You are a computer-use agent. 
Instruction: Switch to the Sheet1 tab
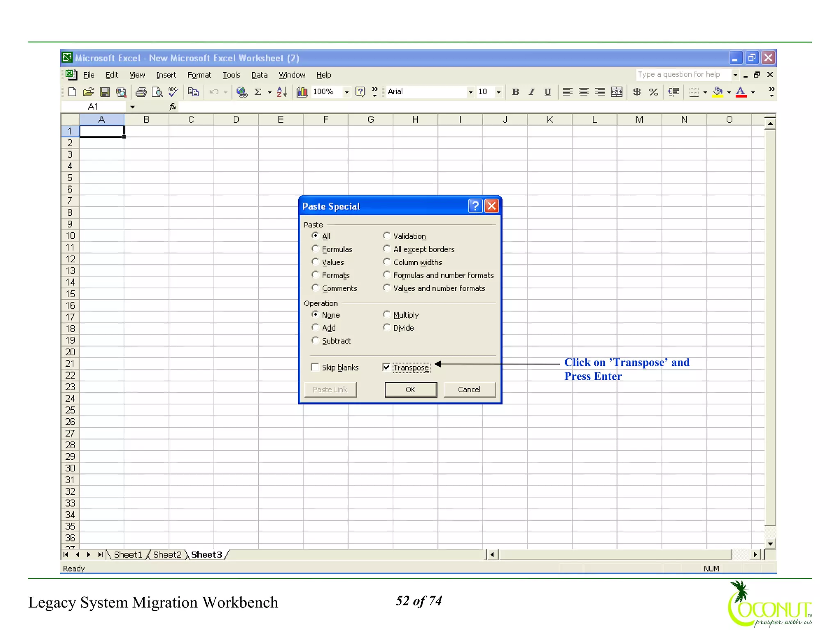pos(128,555)
